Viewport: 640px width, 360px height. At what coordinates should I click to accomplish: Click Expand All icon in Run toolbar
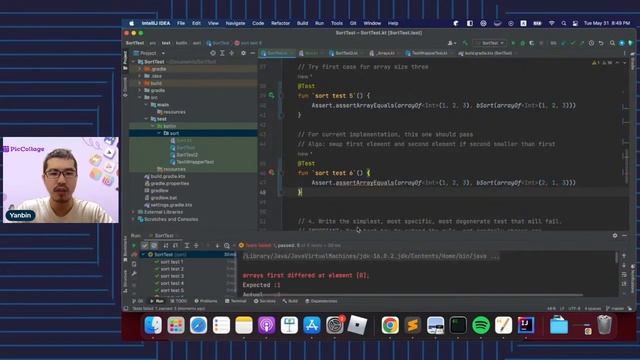(187, 246)
